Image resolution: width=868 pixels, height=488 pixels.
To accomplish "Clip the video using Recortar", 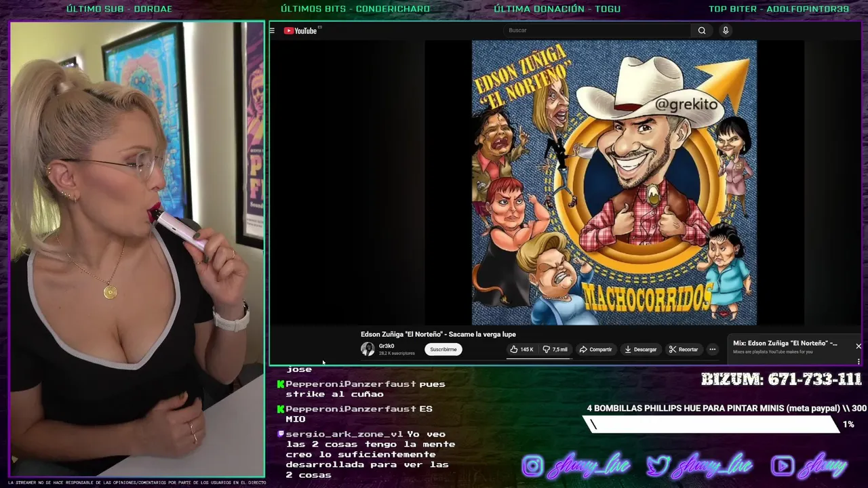I will [x=684, y=349].
